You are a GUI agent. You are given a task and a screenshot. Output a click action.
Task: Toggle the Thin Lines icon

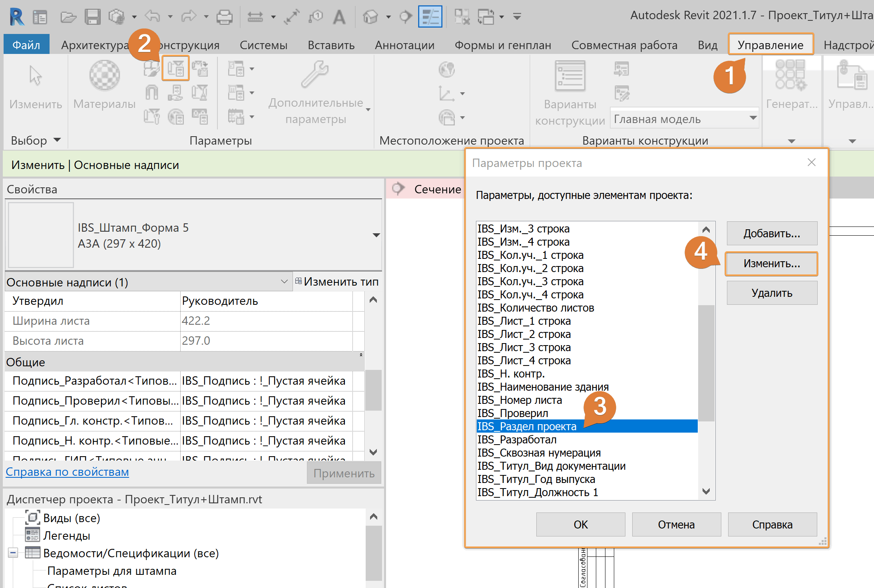tap(430, 17)
